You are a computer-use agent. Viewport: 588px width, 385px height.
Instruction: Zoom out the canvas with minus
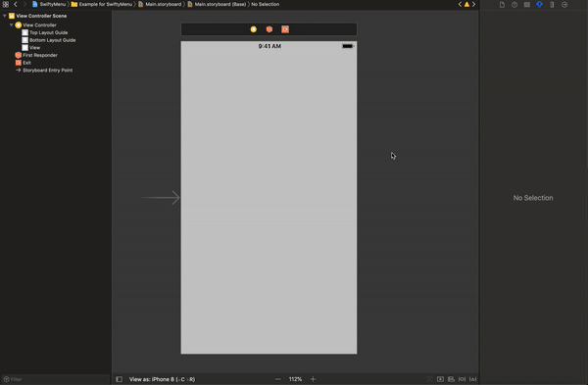coord(277,379)
